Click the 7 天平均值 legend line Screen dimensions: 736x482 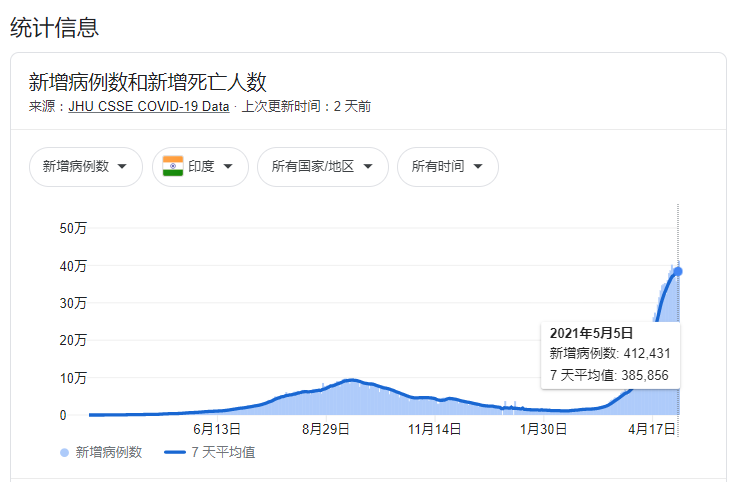[175, 452]
